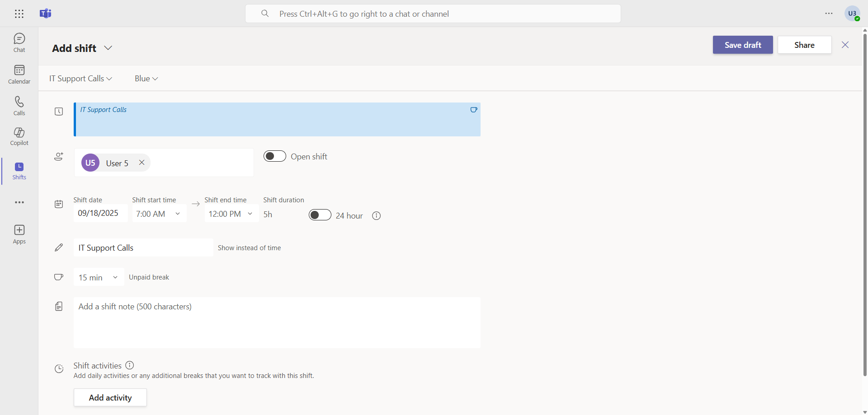Image resolution: width=868 pixels, height=415 pixels.
Task: Open the Blue color theme picker
Action: (146, 79)
